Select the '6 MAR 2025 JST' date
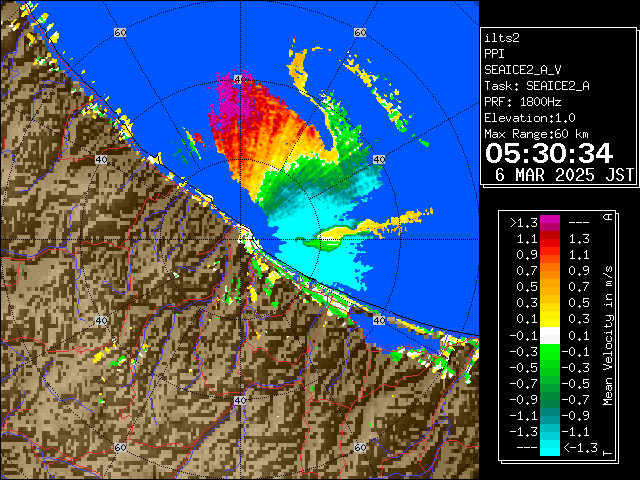This screenshot has width=640, height=480. pos(564,175)
